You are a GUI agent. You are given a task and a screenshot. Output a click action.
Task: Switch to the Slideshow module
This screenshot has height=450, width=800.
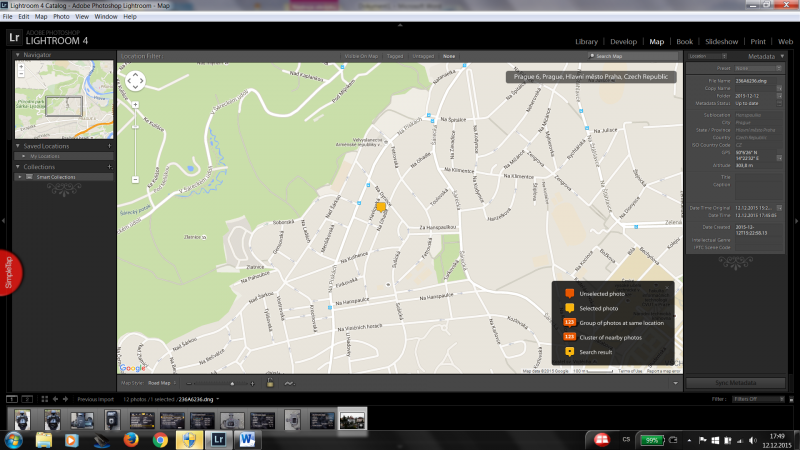pyautogui.click(x=721, y=42)
